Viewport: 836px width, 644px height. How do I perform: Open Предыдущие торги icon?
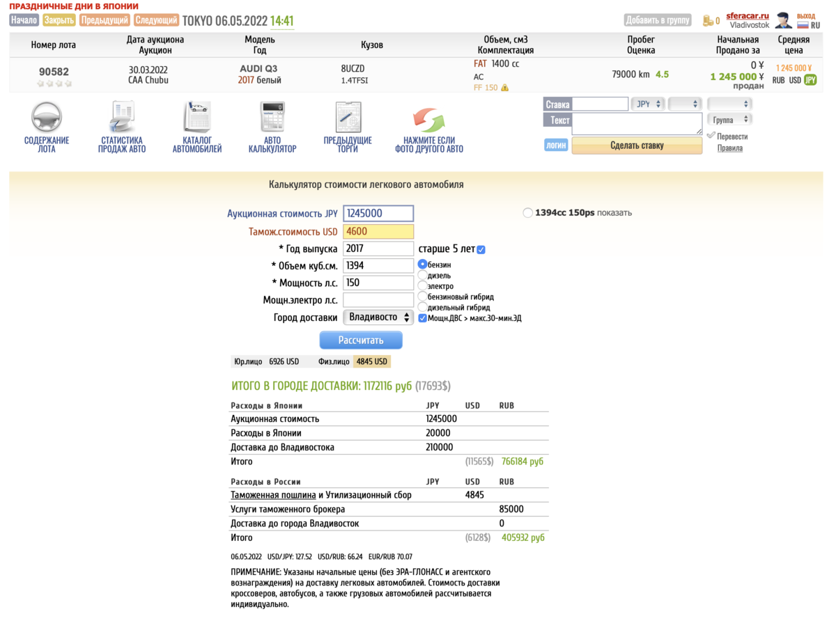348,117
